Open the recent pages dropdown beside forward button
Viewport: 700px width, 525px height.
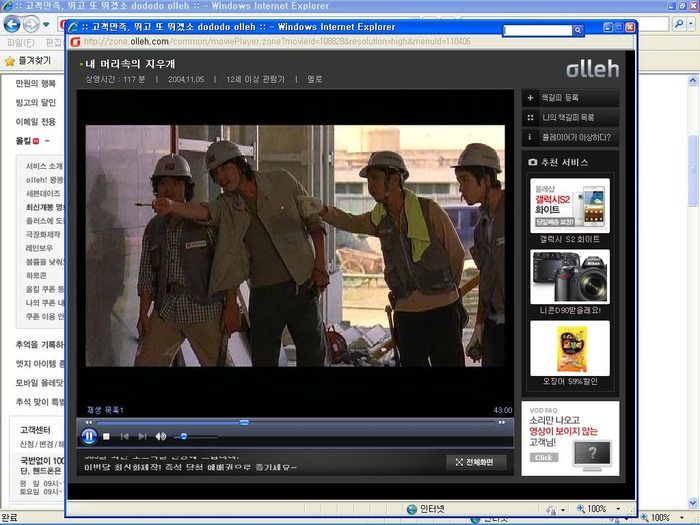pyautogui.click(x=46, y=24)
